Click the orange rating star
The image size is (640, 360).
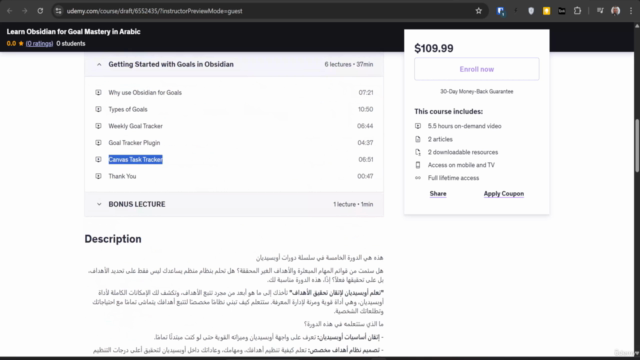[21, 43]
